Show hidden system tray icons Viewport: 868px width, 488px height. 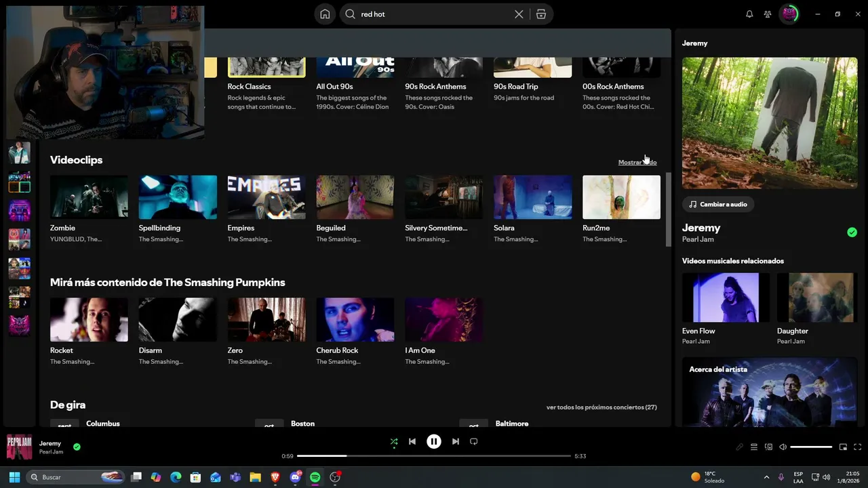click(x=766, y=477)
